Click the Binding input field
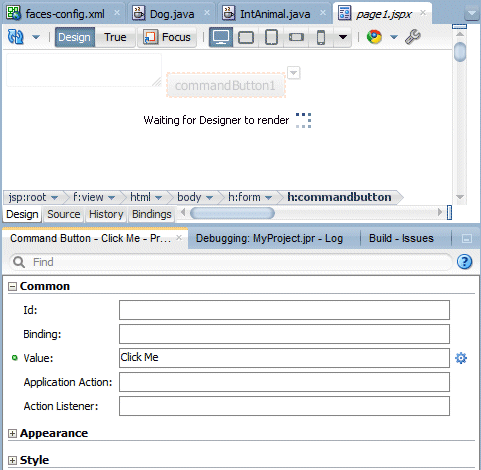Viewport: 481px width, 470px height. [284, 334]
